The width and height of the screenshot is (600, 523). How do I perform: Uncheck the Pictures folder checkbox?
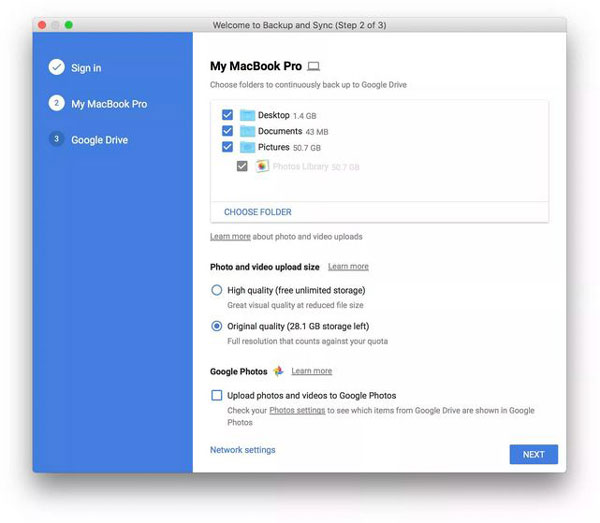(228, 148)
